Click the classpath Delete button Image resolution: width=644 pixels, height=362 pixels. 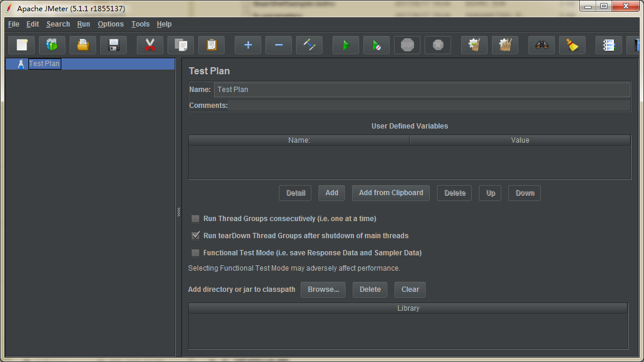click(x=370, y=289)
